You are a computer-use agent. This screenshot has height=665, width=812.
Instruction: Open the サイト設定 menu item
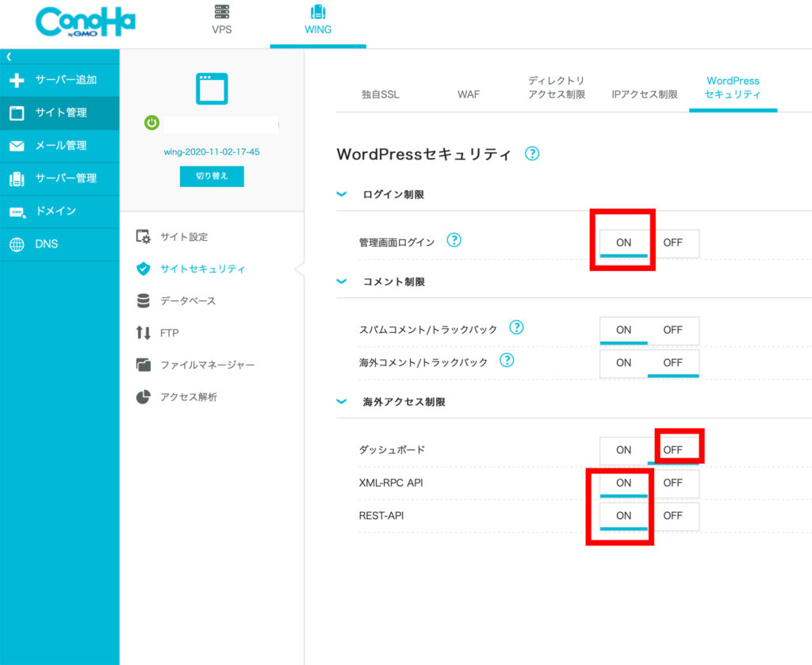click(184, 237)
